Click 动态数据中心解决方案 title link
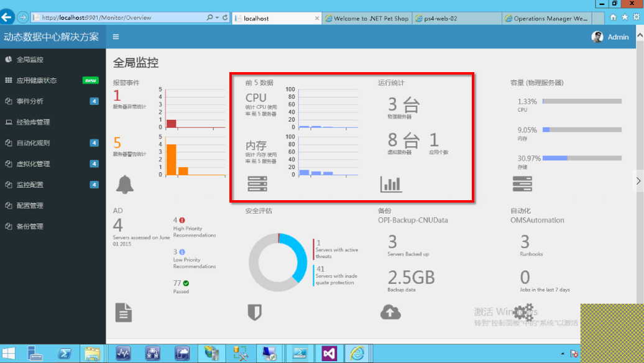The image size is (644, 363). (51, 37)
